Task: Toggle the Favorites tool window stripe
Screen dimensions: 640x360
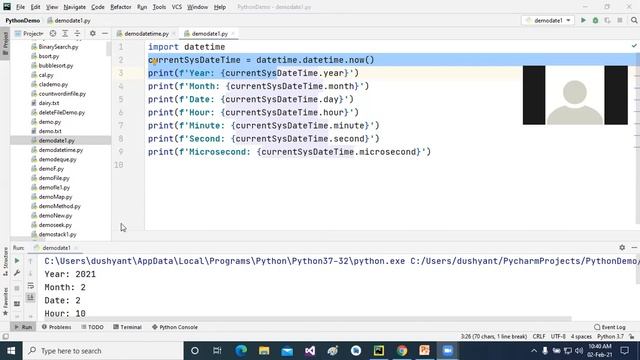Action: [5, 301]
